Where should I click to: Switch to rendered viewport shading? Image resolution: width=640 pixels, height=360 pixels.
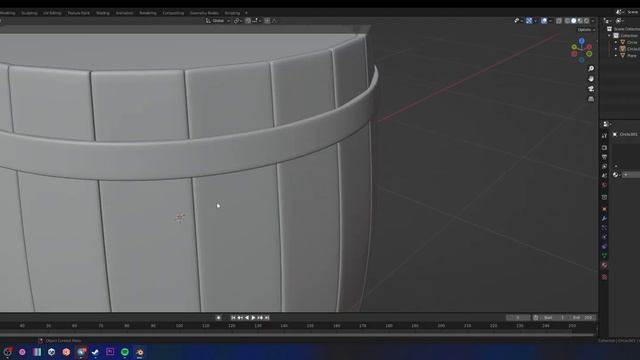587,20
